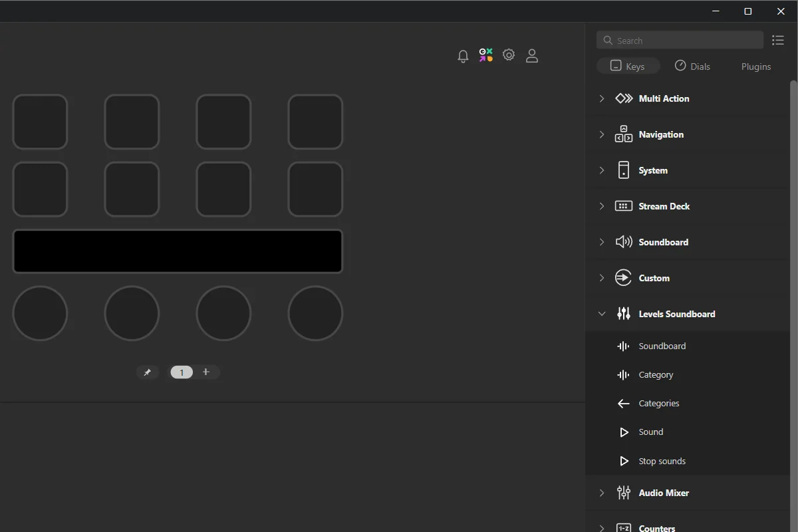Image resolution: width=798 pixels, height=532 pixels.
Task: Select the last round dial
Action: click(315, 313)
